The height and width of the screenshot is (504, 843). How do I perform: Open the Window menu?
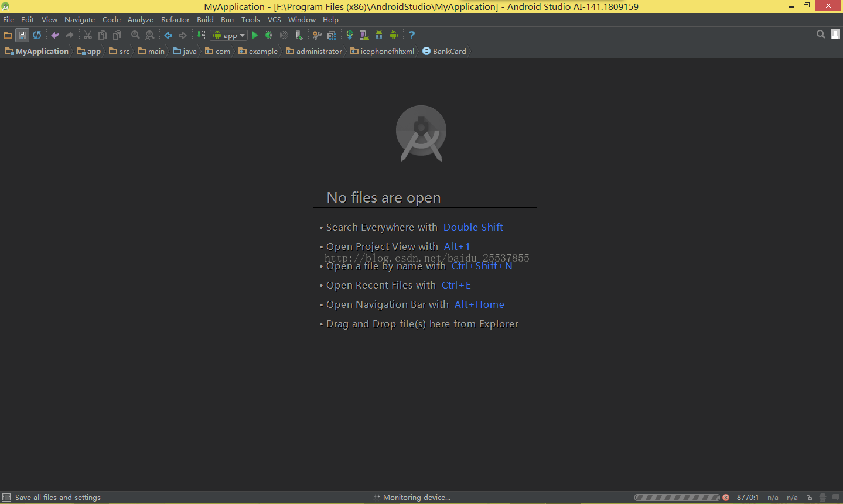302,20
